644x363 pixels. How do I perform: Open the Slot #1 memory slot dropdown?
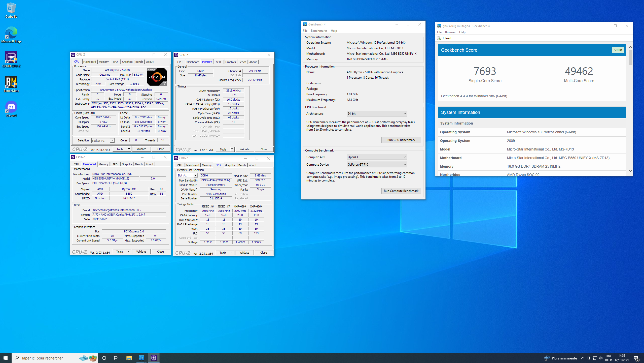click(x=187, y=175)
